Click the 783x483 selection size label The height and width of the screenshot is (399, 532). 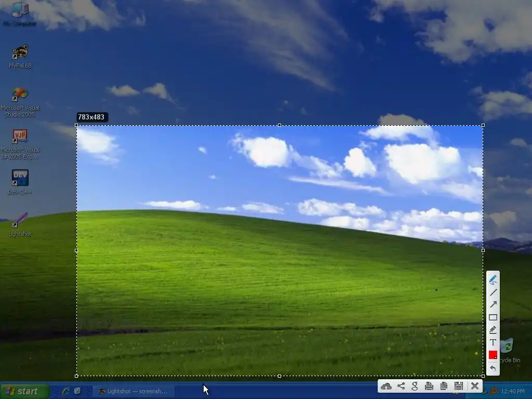click(x=91, y=117)
